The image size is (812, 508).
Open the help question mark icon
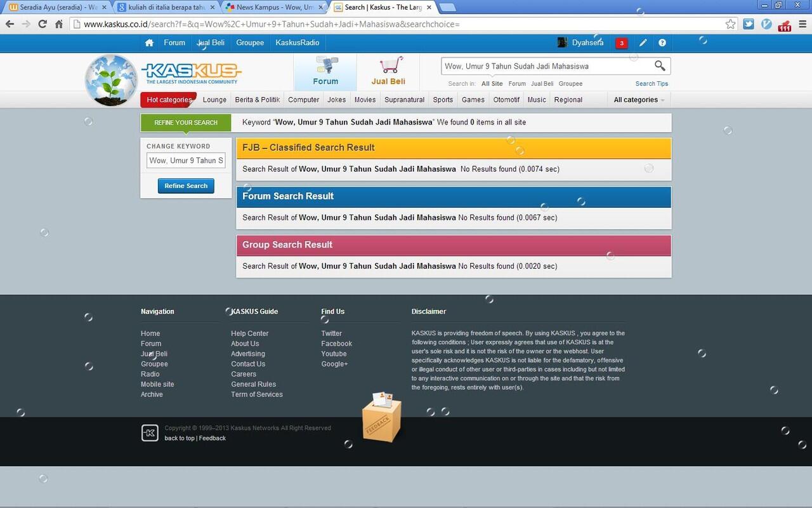tap(662, 43)
